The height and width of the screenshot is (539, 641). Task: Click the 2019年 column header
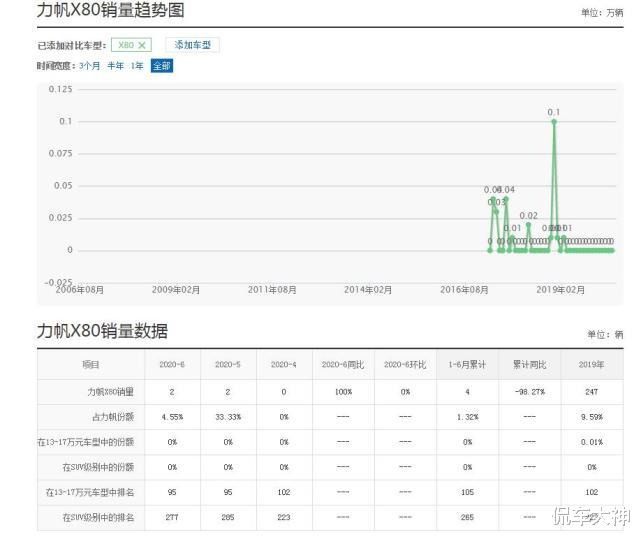coord(591,364)
